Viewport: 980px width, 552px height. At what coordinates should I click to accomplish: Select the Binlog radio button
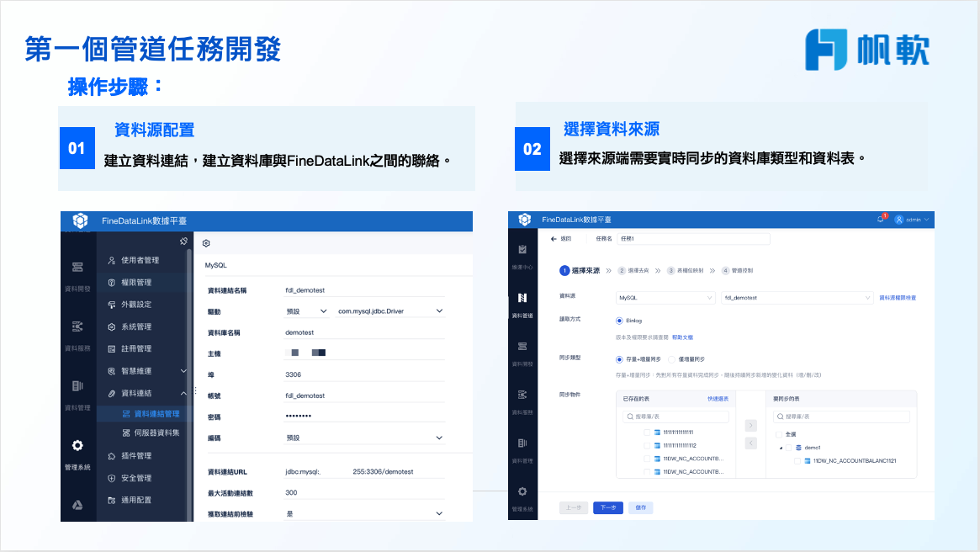point(619,321)
